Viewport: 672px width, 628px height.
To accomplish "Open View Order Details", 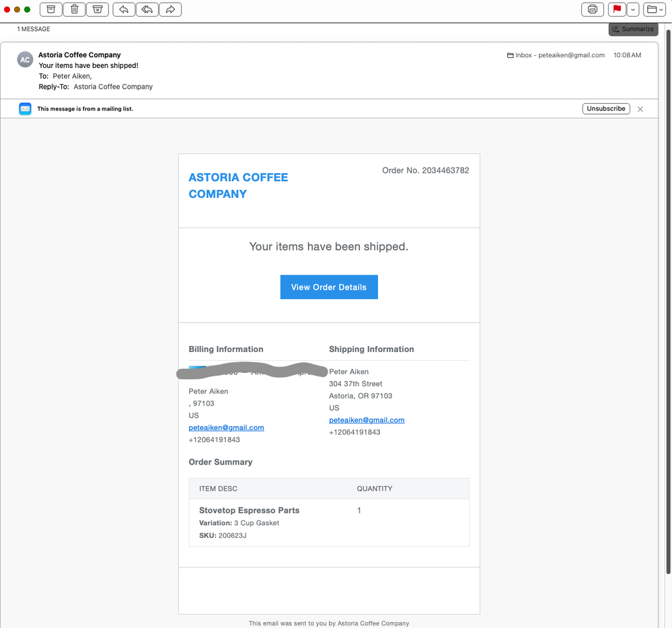I will [329, 287].
